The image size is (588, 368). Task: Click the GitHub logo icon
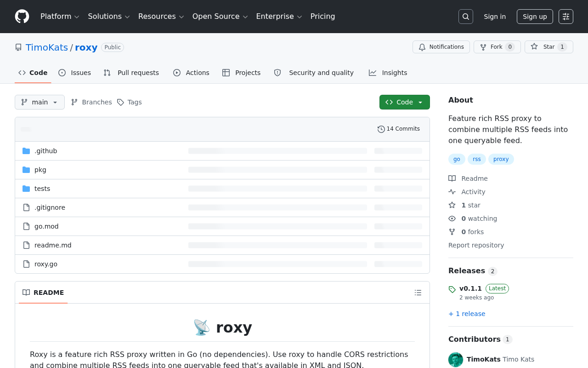(22, 17)
